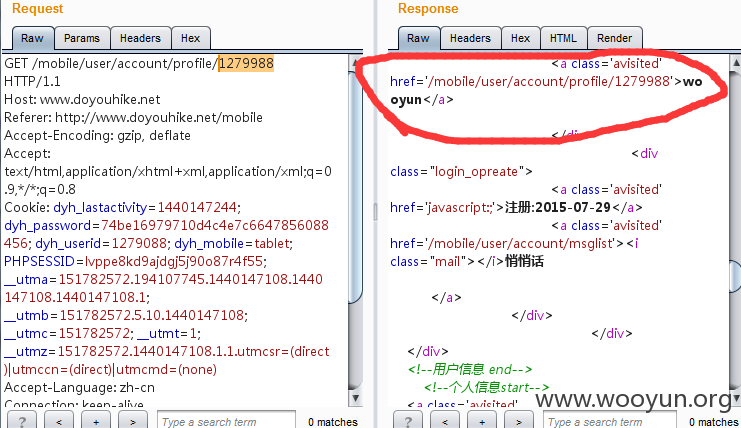Click the Request '0 matches' label
Screen dimensions: 741x428
(333, 422)
